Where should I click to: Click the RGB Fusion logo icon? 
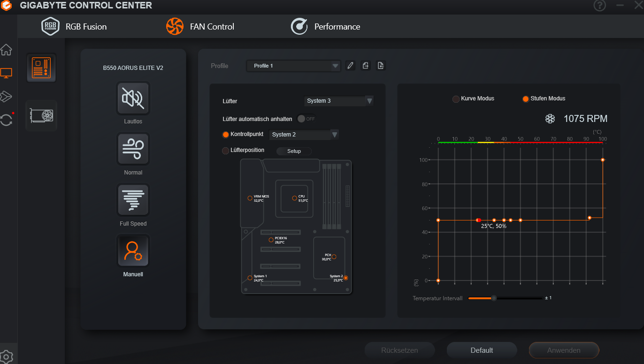tap(50, 26)
